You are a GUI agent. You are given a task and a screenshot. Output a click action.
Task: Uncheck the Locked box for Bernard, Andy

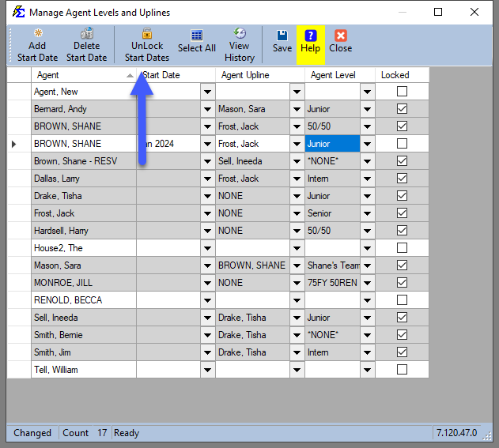point(402,109)
